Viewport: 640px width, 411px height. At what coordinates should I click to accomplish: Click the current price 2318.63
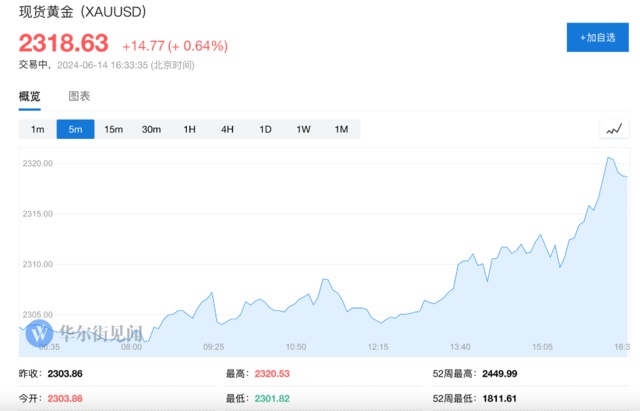pos(63,44)
